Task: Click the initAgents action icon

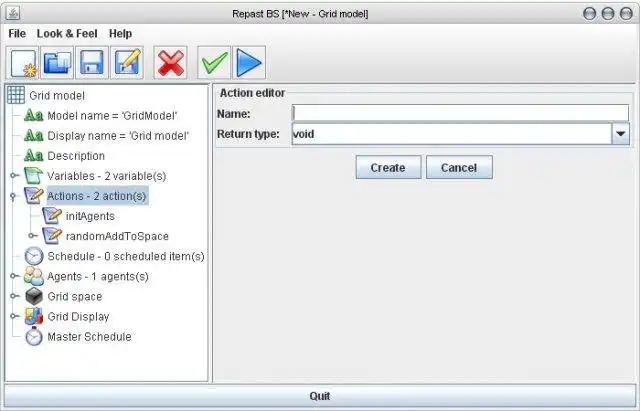Action: pos(52,216)
